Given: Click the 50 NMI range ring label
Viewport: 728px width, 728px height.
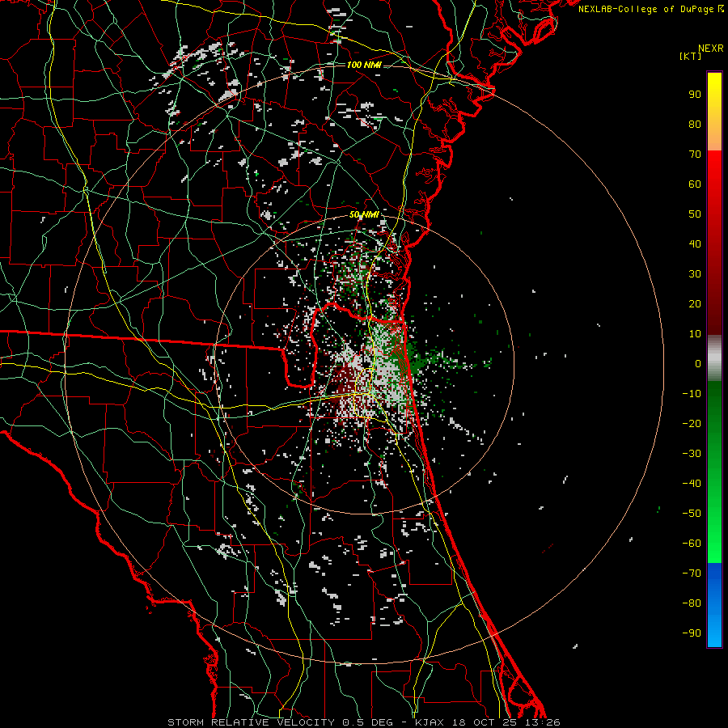Looking at the screenshot, I should click(x=364, y=214).
